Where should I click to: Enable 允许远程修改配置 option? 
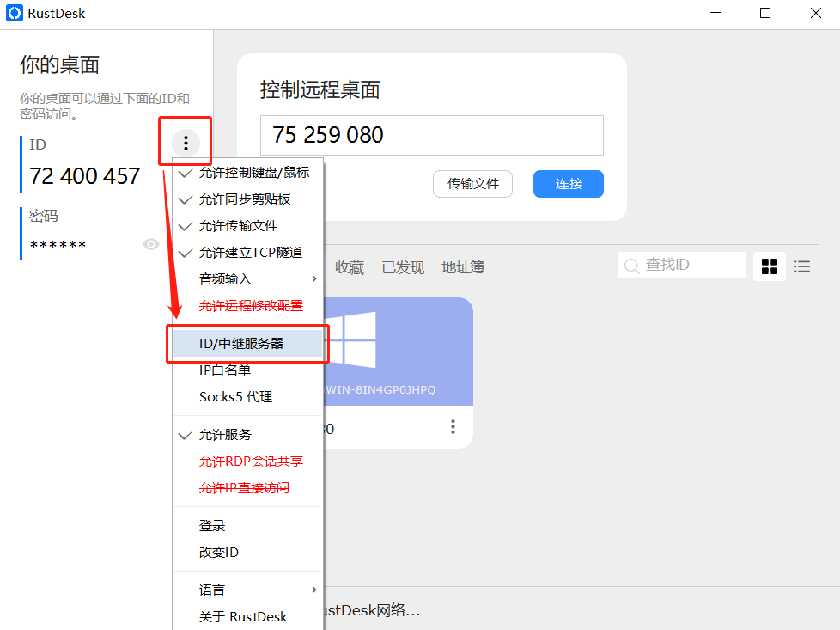click(x=248, y=306)
